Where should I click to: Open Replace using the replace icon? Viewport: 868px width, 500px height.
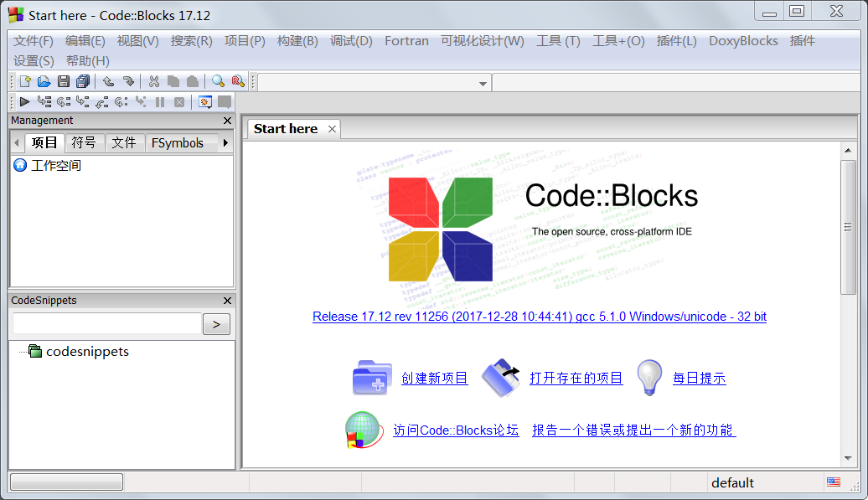tap(238, 80)
